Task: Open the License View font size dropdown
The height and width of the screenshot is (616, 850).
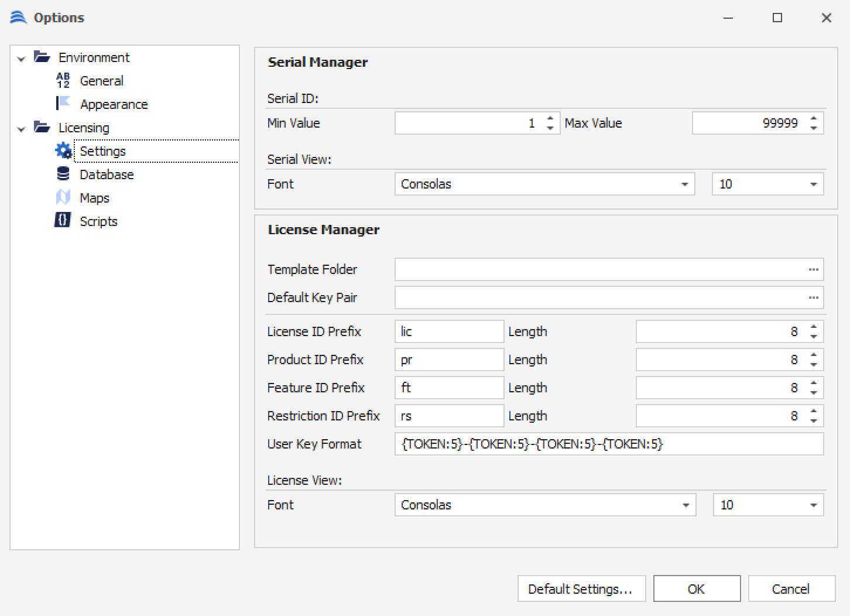Action: tap(813, 505)
